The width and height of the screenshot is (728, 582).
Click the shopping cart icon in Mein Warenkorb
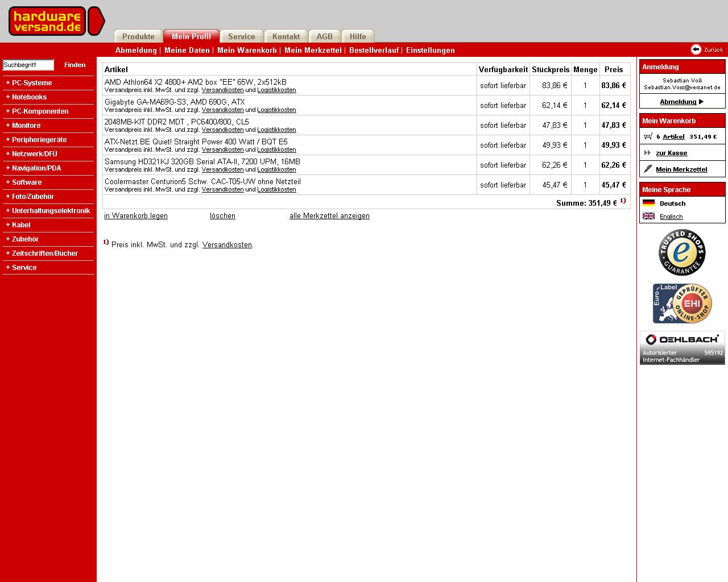(648, 136)
